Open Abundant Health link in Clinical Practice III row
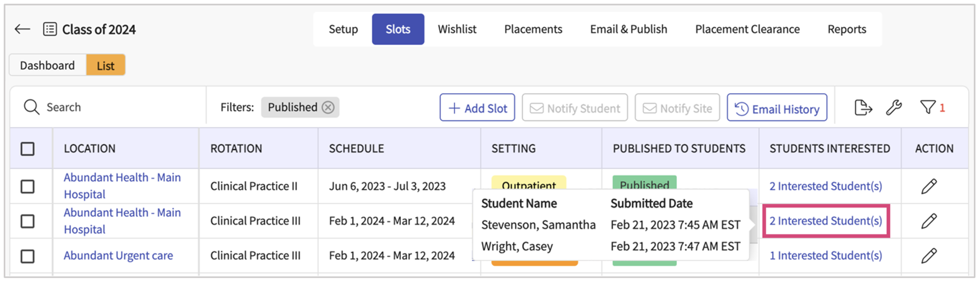This screenshot has height=283, width=980. point(122,221)
